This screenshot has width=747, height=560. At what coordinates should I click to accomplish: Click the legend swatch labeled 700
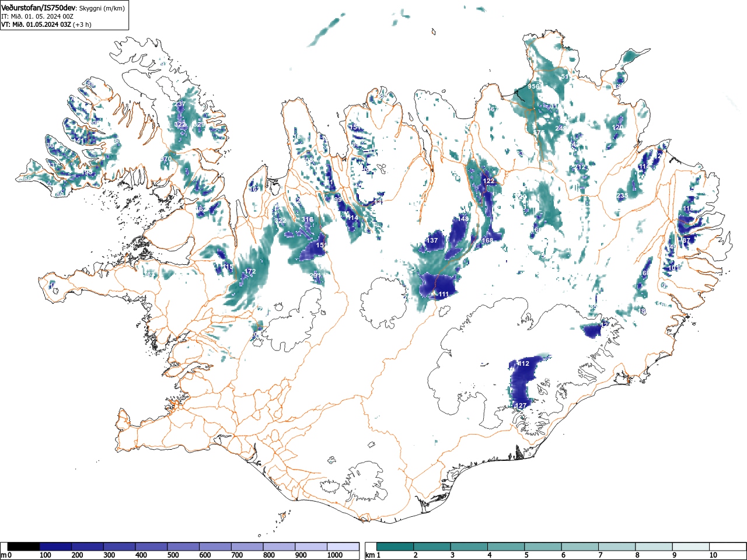pyautogui.click(x=247, y=547)
